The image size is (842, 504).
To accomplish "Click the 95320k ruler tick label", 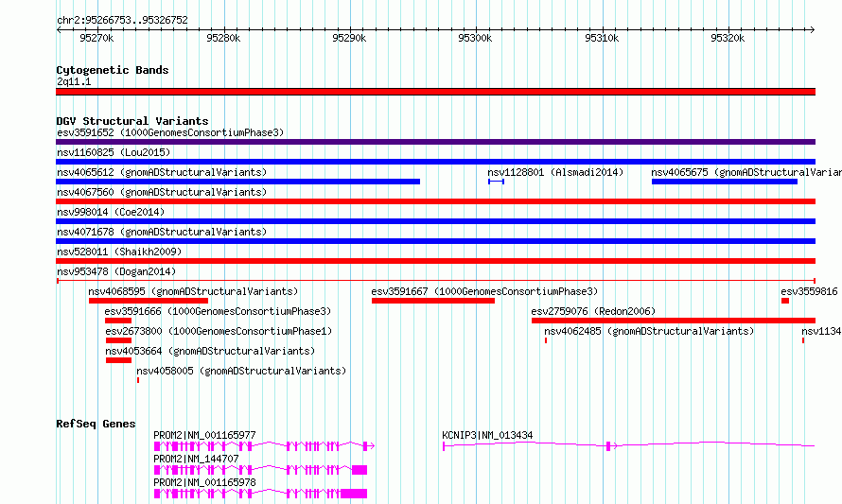I will click(x=728, y=38).
